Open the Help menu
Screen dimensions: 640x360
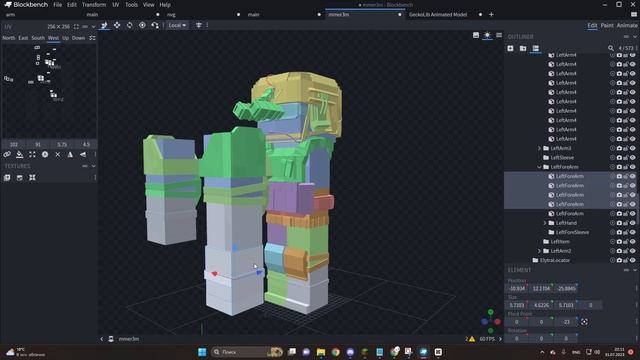click(165, 5)
